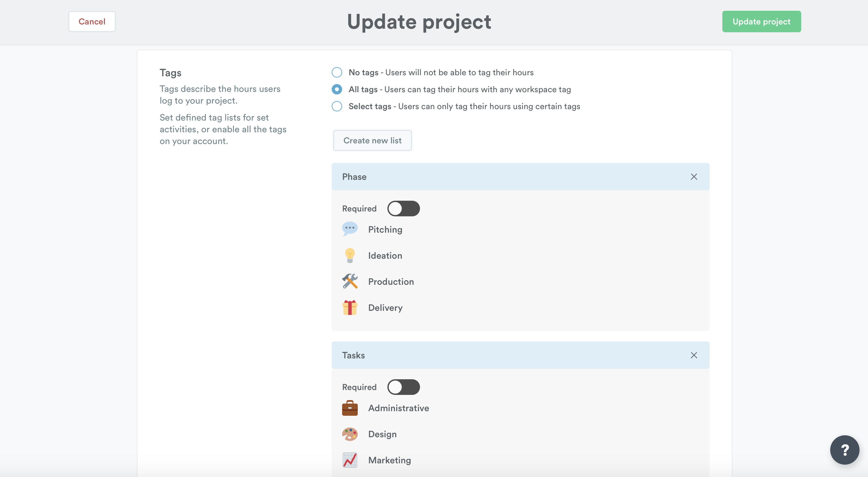868x477 pixels.
Task: Click the Ideation light bulb icon
Action: tap(350, 255)
